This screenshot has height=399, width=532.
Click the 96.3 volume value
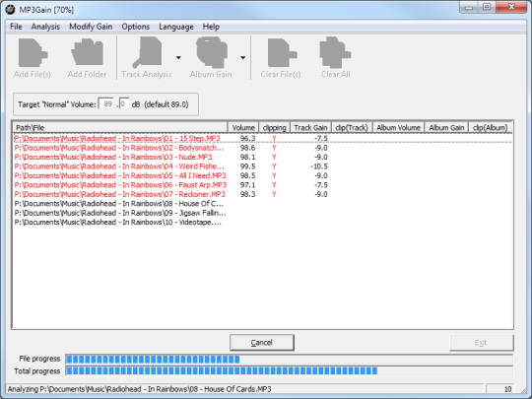click(247, 138)
